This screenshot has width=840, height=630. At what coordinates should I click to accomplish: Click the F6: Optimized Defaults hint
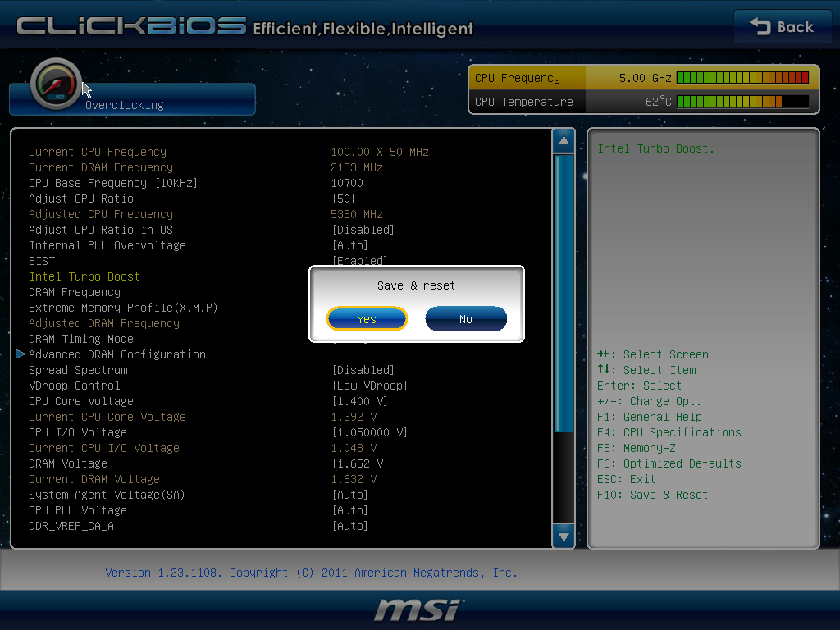point(669,463)
